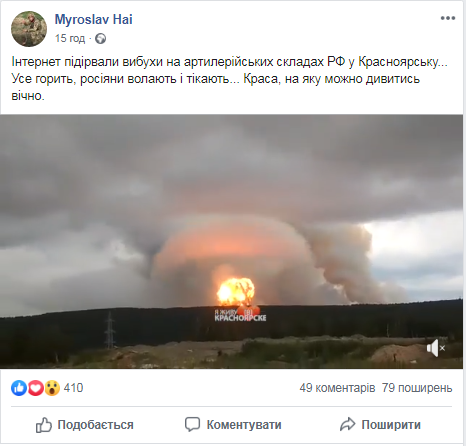
Task: Click the globe public privacy icon
Action: coord(100,39)
